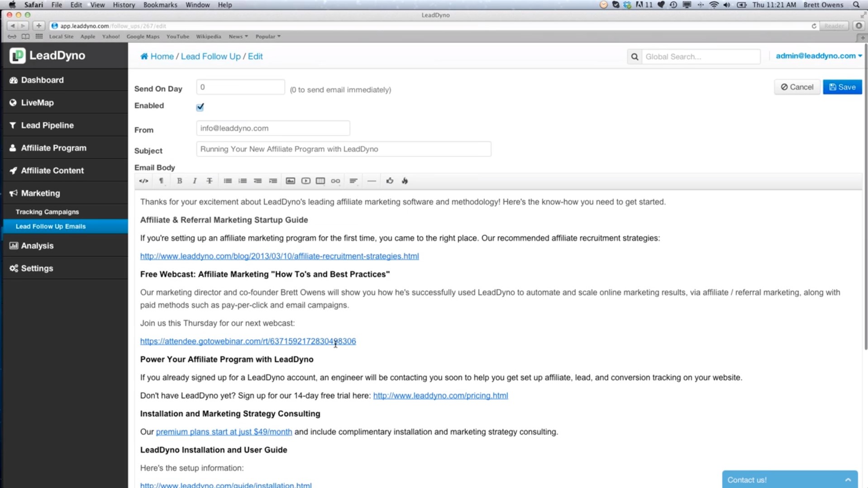
Task: Insert an ordered numbered list
Action: click(243, 181)
